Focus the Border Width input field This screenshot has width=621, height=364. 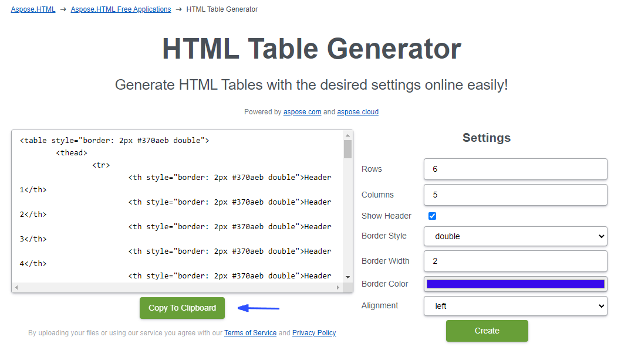(x=515, y=261)
